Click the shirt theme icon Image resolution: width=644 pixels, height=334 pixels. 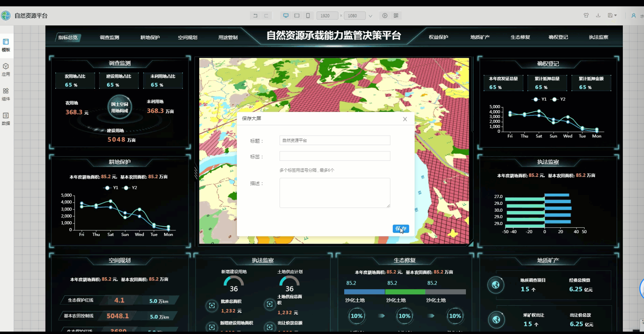[x=586, y=15]
